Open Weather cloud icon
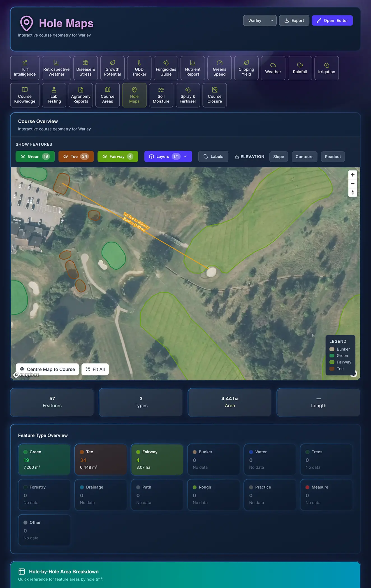Screen dimensions: 371x588 273,65
